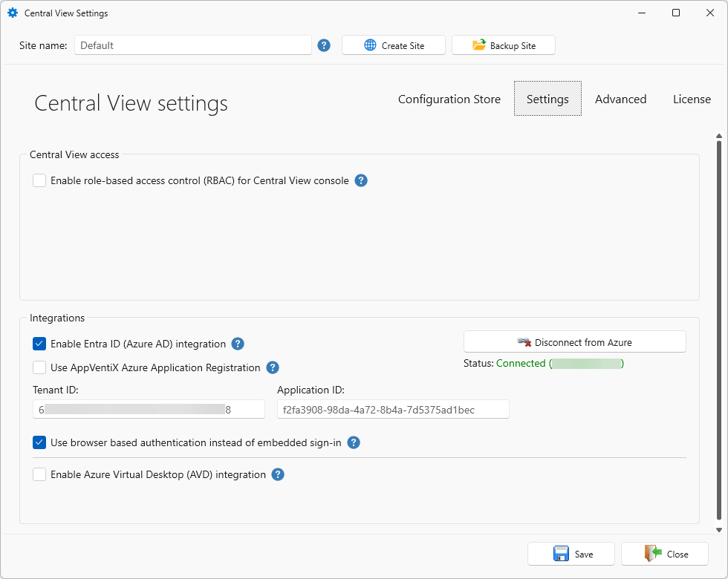Click the vertical scrollbar thumb

click(719, 330)
